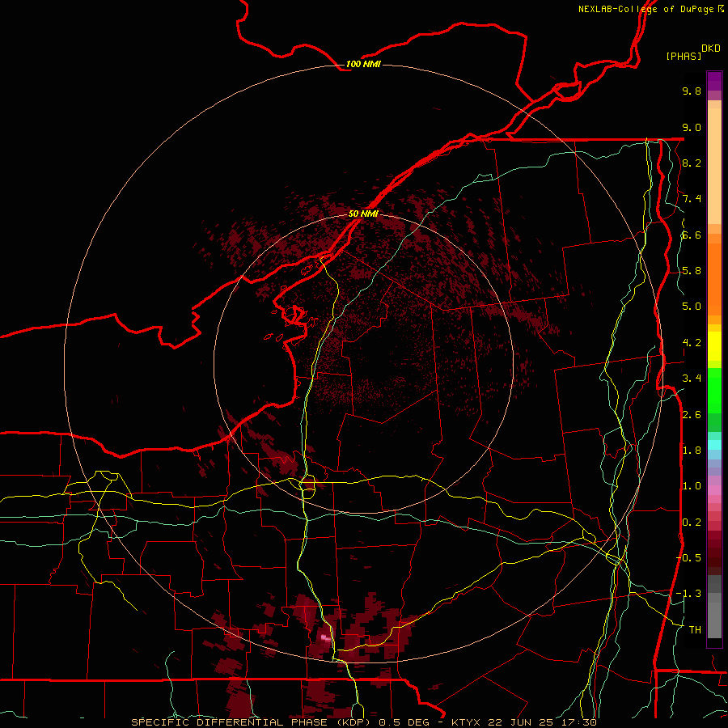Click the 0.2 color scale label
The width and height of the screenshot is (728, 728).
(692, 523)
